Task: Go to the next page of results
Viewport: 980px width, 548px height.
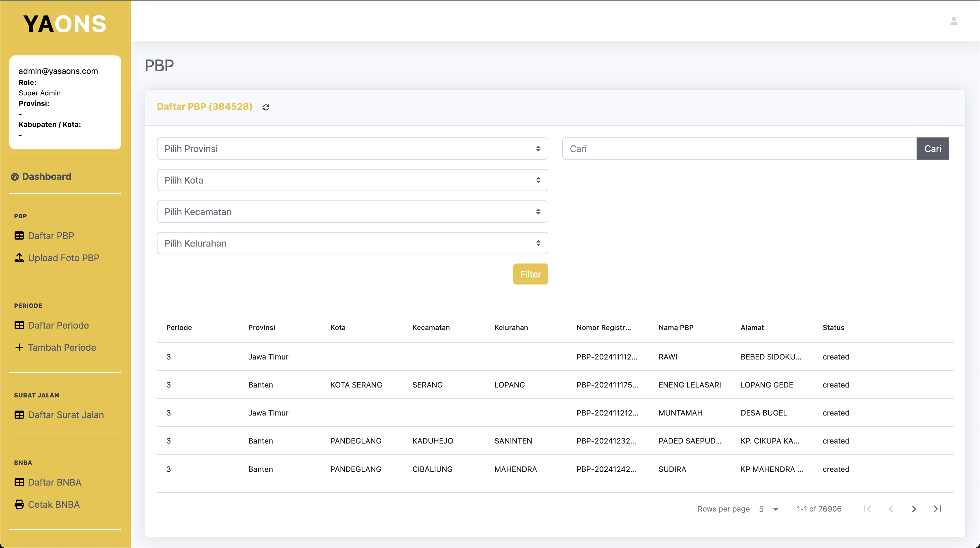Action: coord(914,509)
